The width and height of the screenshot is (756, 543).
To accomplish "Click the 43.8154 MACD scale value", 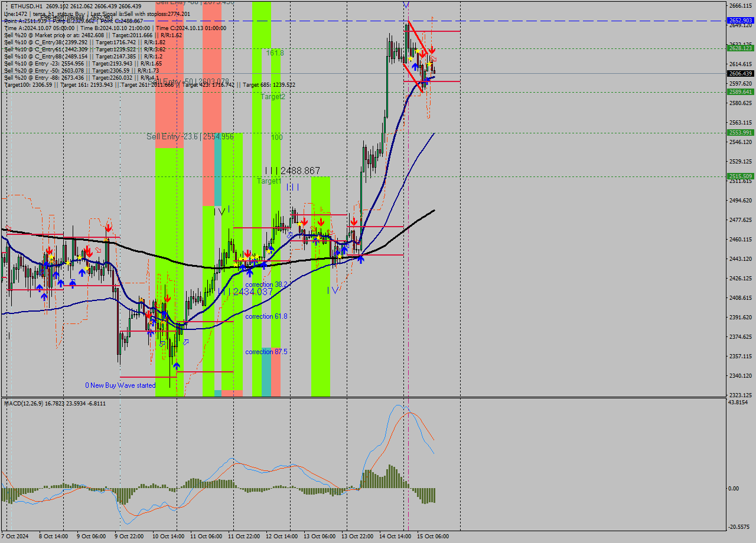I will coord(739,403).
